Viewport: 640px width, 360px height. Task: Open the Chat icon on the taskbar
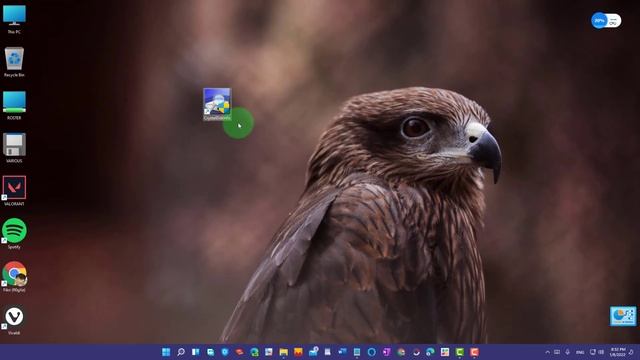coord(211,352)
